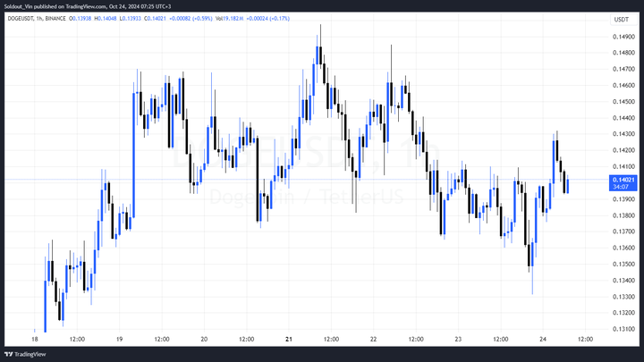Viewport: 644px width, 362px height.
Task: Click the BINANCE exchange label
Action: point(55,19)
